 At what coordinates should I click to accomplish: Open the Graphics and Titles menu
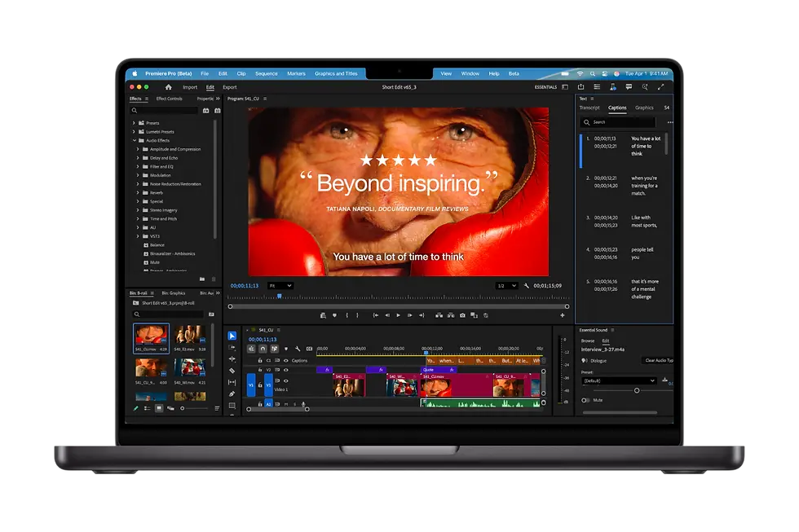336,73
